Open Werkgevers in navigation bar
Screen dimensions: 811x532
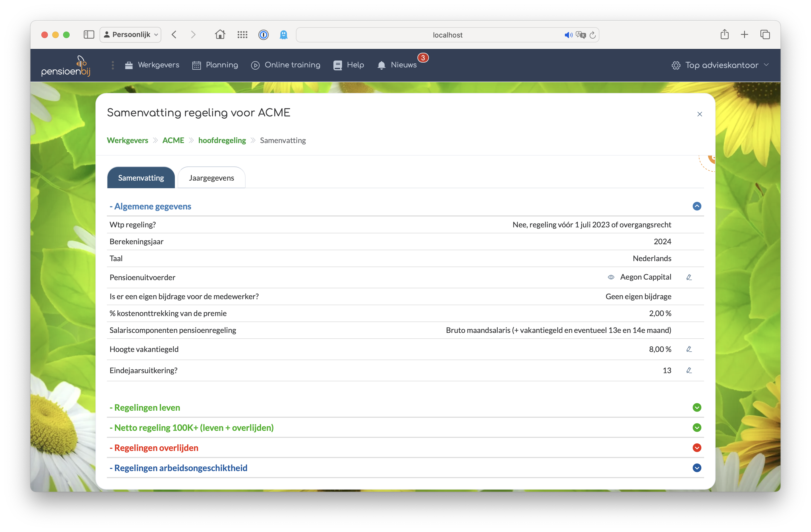click(152, 65)
